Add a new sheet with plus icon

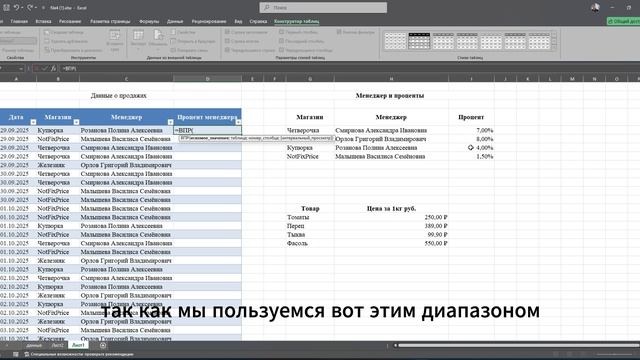click(x=103, y=345)
